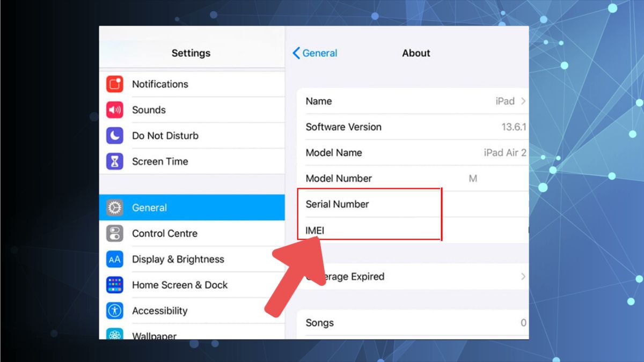Tap the iPad Air 2 value

505,153
